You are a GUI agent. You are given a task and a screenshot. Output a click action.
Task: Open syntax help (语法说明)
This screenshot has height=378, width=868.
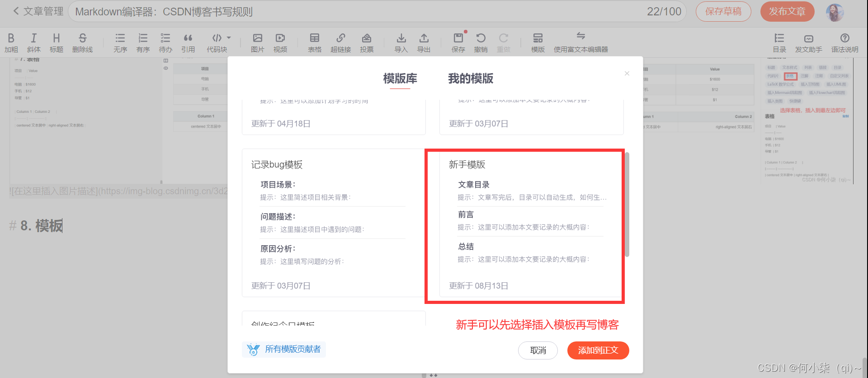point(845,43)
